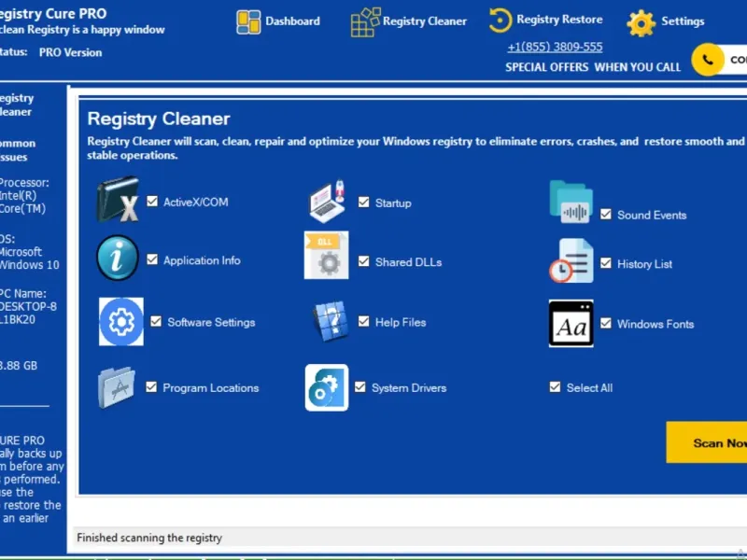Click the Windows Fonts 'Aa' icon
747x560 pixels.
tap(571, 323)
